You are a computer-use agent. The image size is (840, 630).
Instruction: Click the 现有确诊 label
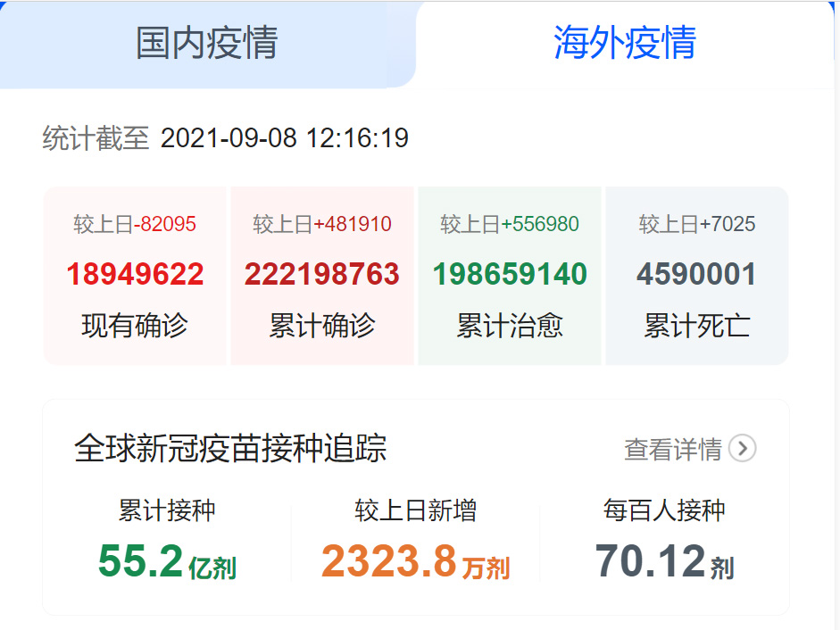pos(135,326)
